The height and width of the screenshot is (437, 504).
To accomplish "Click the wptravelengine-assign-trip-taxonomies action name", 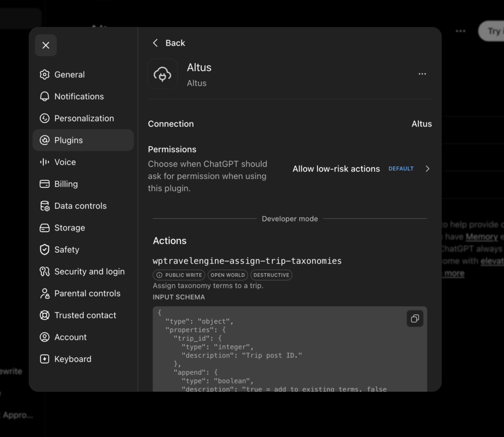I will click(x=247, y=261).
